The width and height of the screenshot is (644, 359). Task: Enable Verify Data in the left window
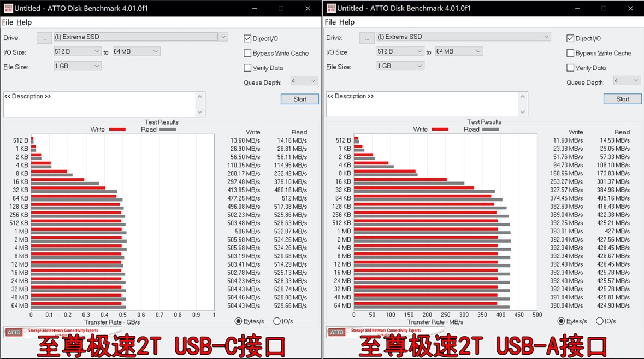coord(247,68)
